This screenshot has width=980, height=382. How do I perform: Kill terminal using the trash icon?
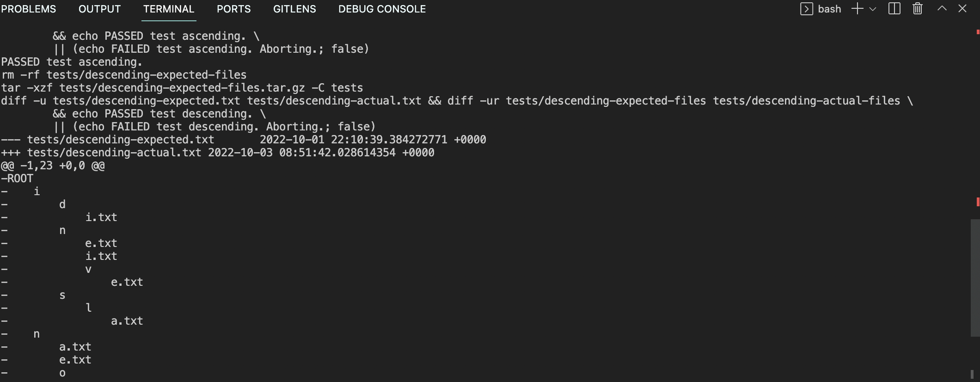[x=918, y=9]
